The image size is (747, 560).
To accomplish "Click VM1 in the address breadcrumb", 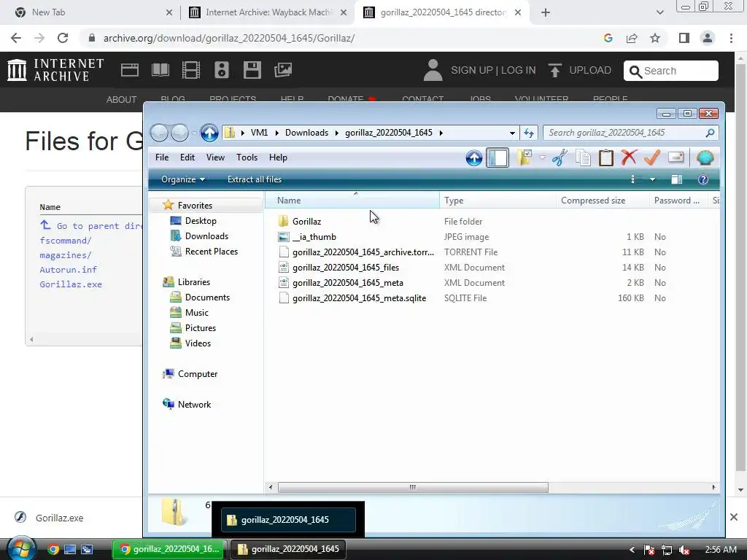I will (x=259, y=133).
